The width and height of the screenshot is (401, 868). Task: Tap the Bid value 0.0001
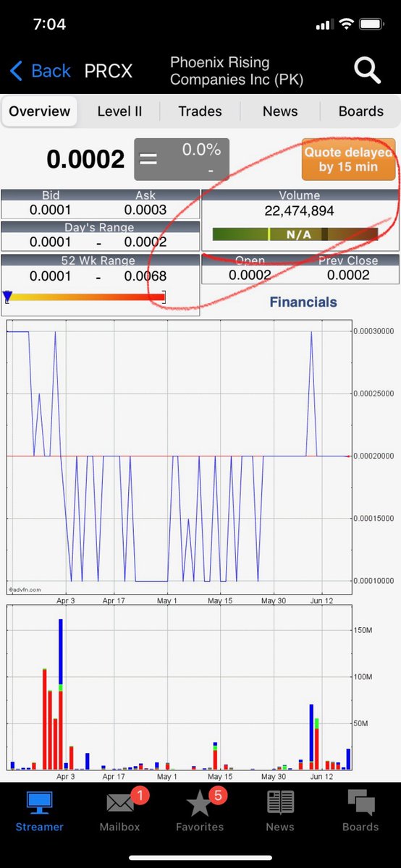tap(51, 210)
